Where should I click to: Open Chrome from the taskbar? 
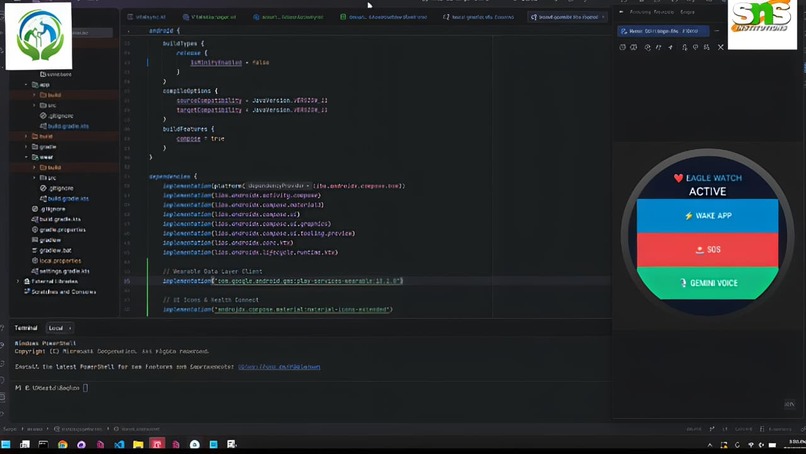coord(63,444)
